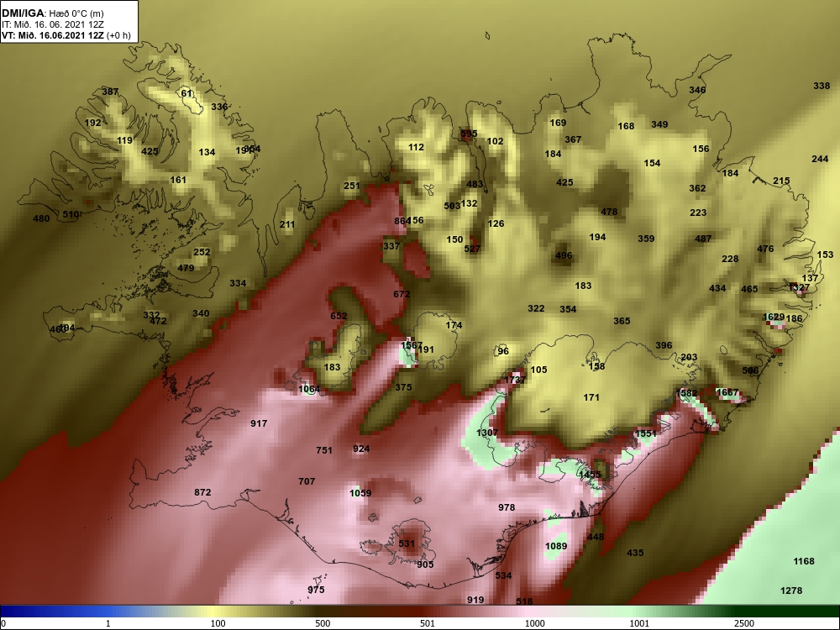Click the map value '346'

click(697, 90)
